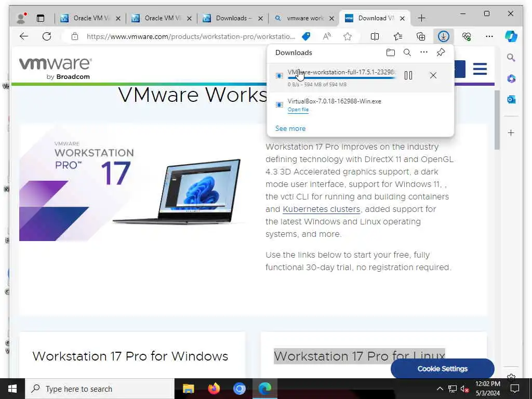The height and width of the screenshot is (399, 532).
Task: Click the VMware by Broadcom logo
Action: [55, 69]
